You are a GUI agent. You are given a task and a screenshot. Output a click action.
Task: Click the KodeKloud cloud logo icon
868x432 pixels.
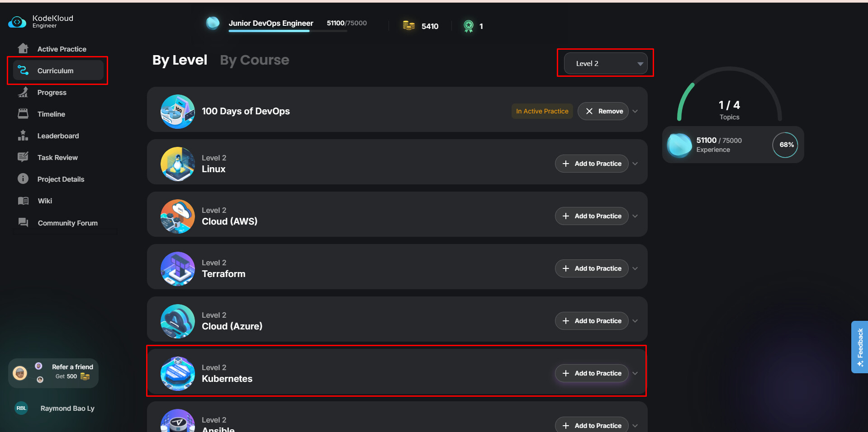(17, 22)
